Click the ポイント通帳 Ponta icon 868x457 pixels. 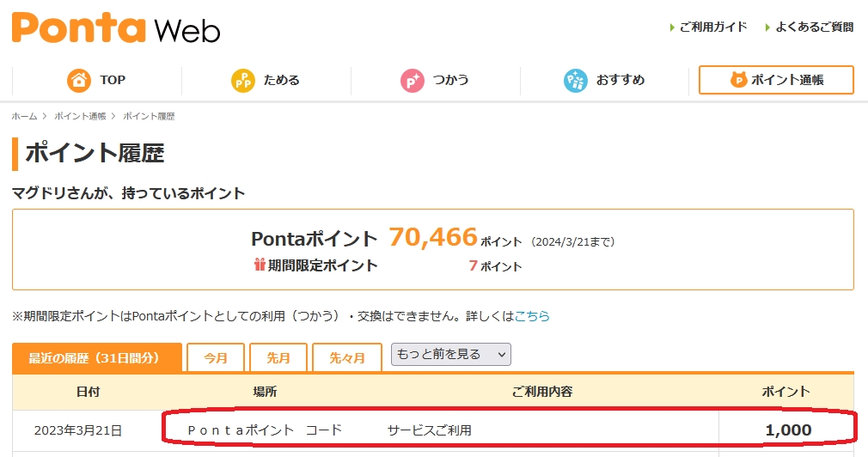[739, 81]
